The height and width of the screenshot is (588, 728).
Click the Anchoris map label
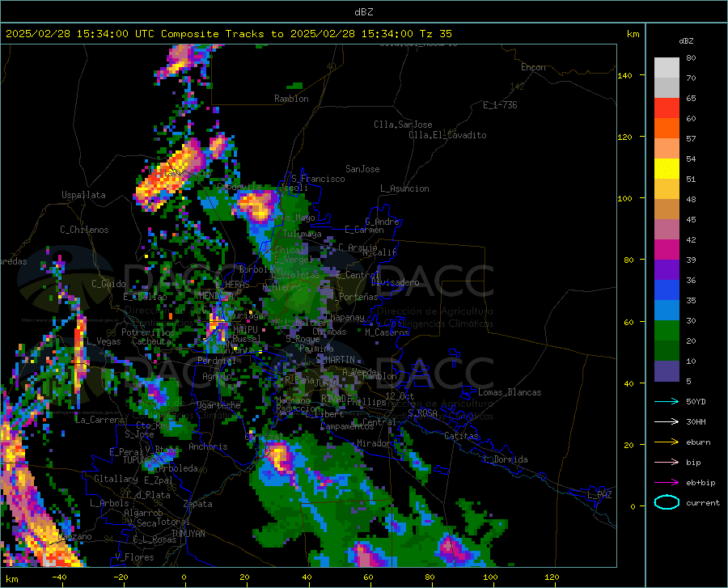(208, 446)
